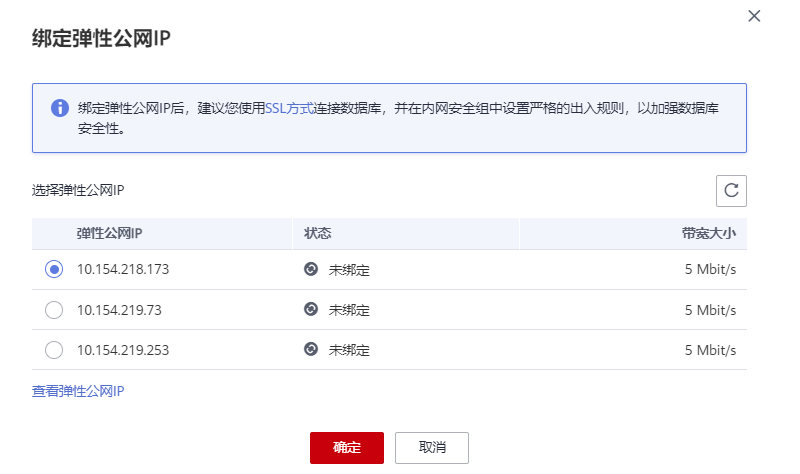Select the 10.154.219.253 radio button

tap(54, 350)
